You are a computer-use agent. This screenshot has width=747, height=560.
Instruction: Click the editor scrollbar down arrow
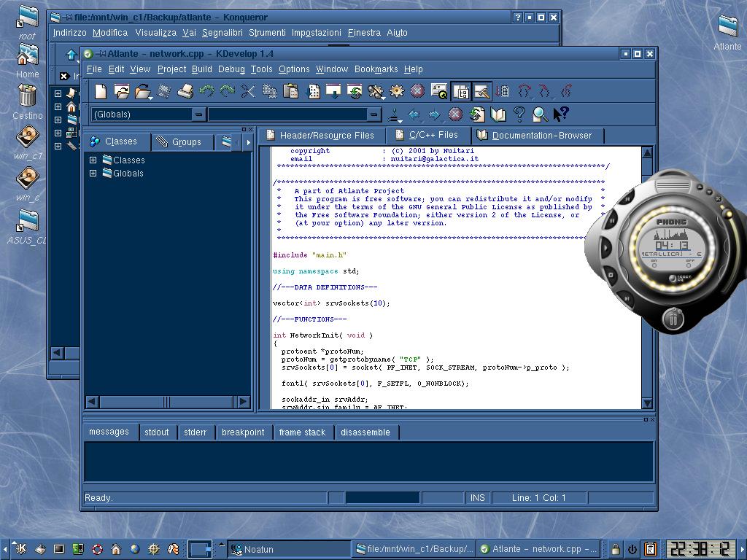pos(647,403)
